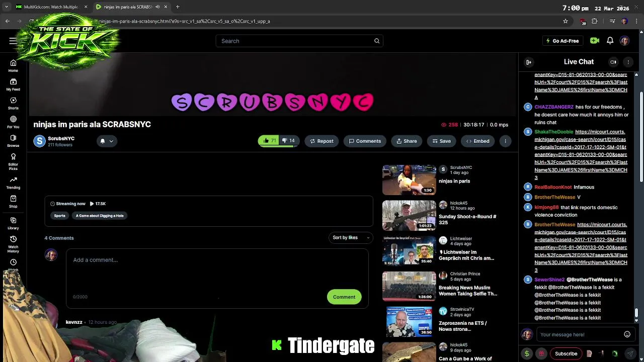Open the Sort by likes dropdown

click(352, 237)
